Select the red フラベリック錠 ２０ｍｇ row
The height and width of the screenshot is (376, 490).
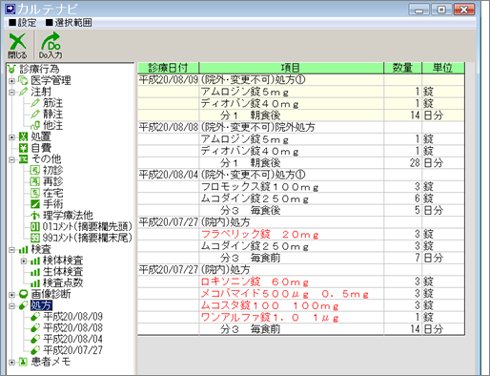(301, 234)
